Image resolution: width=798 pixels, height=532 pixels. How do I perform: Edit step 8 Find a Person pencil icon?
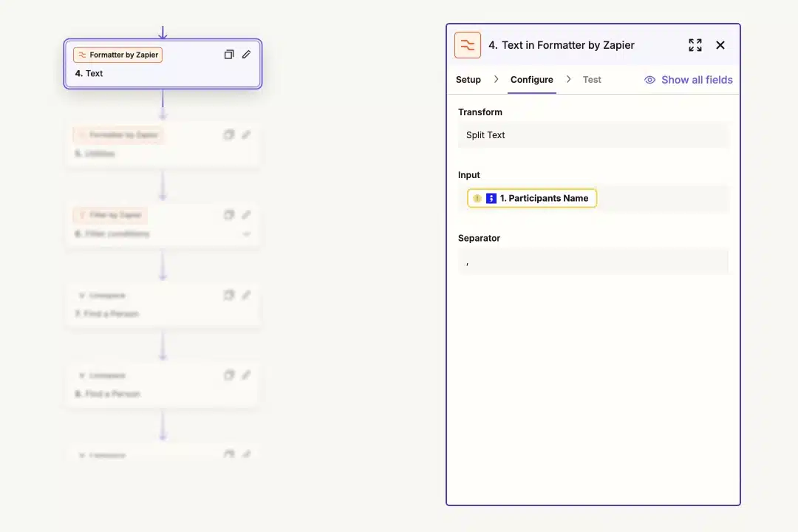246,375
